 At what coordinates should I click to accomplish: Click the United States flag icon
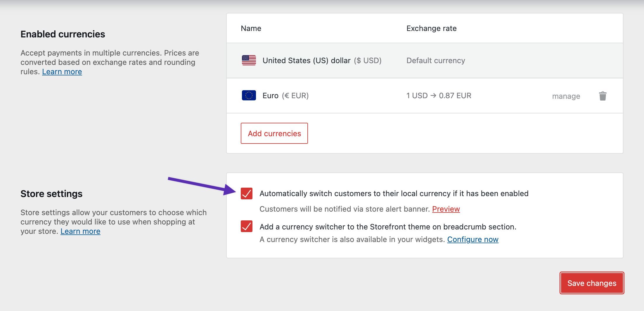248,61
